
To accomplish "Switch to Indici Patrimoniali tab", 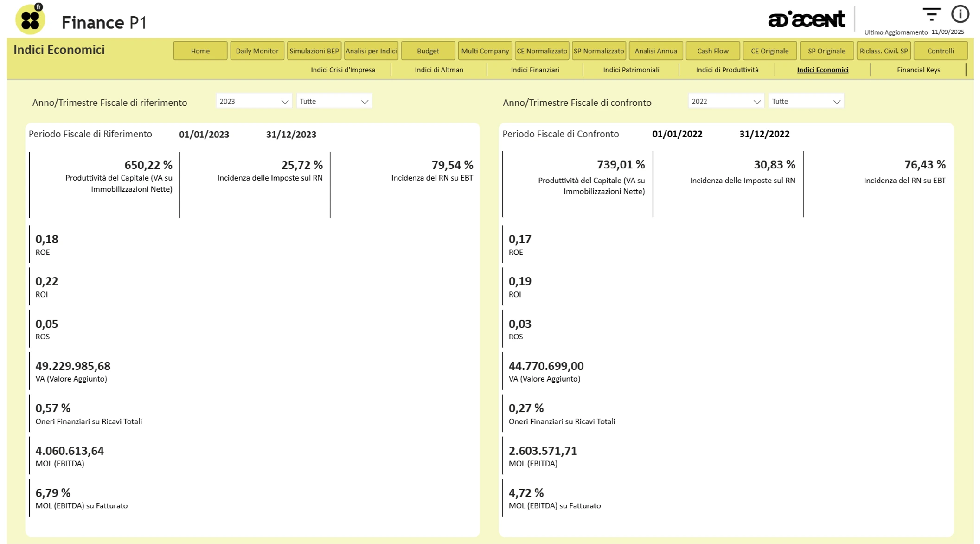I will pyautogui.click(x=631, y=70).
